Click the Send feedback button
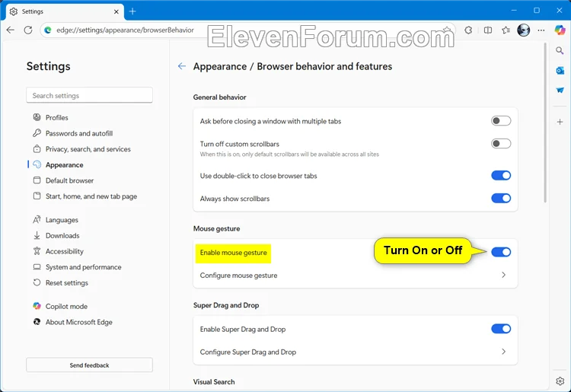The height and width of the screenshot is (392, 571). pos(89,365)
